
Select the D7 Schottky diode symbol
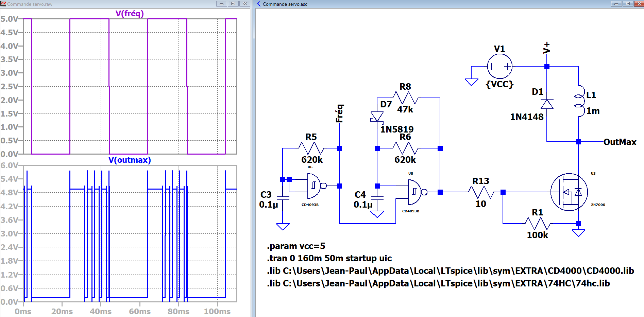(x=377, y=117)
